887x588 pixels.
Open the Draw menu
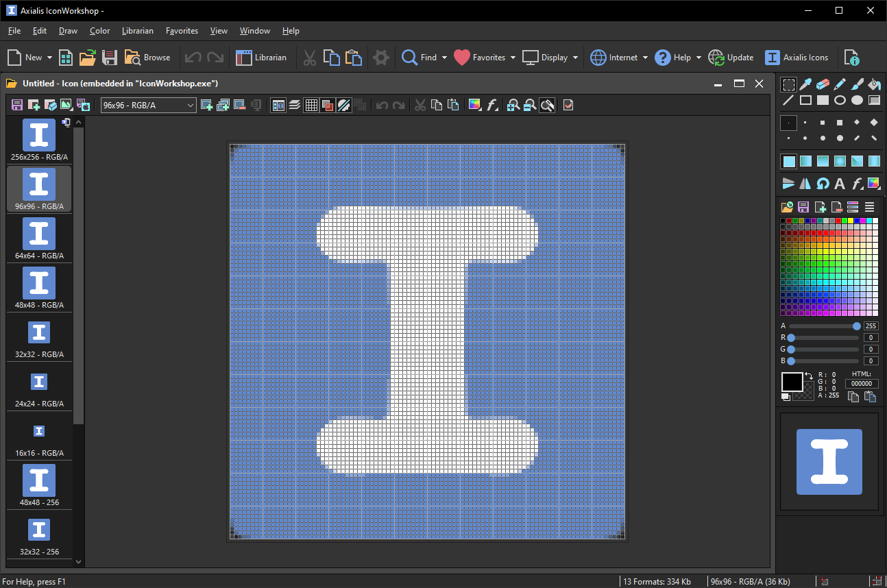68,30
